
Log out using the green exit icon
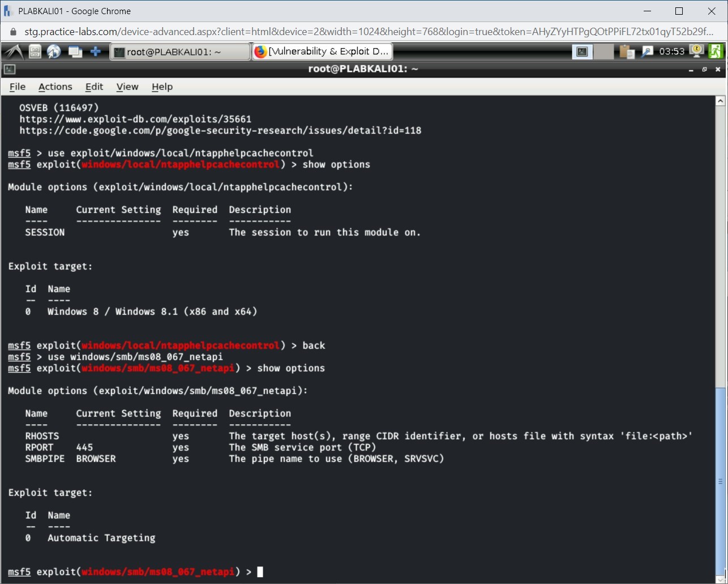(716, 51)
